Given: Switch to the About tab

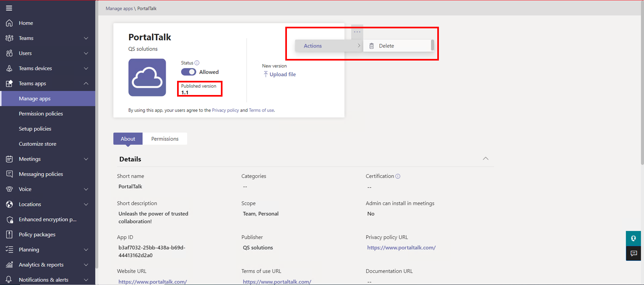Looking at the screenshot, I should (128, 139).
